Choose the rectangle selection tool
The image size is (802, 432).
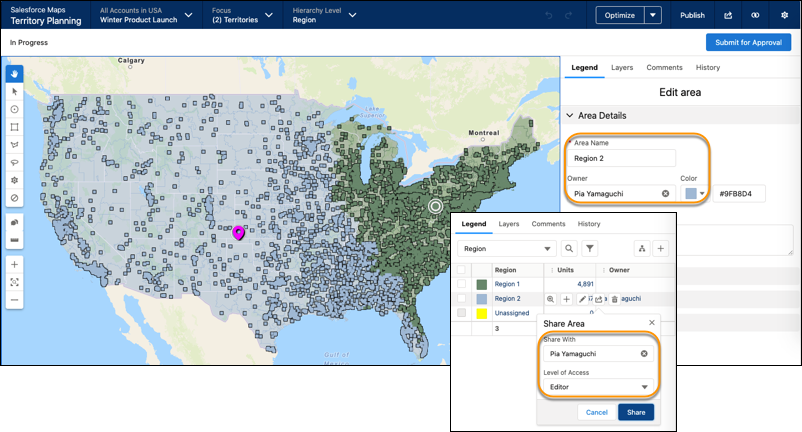[14, 127]
